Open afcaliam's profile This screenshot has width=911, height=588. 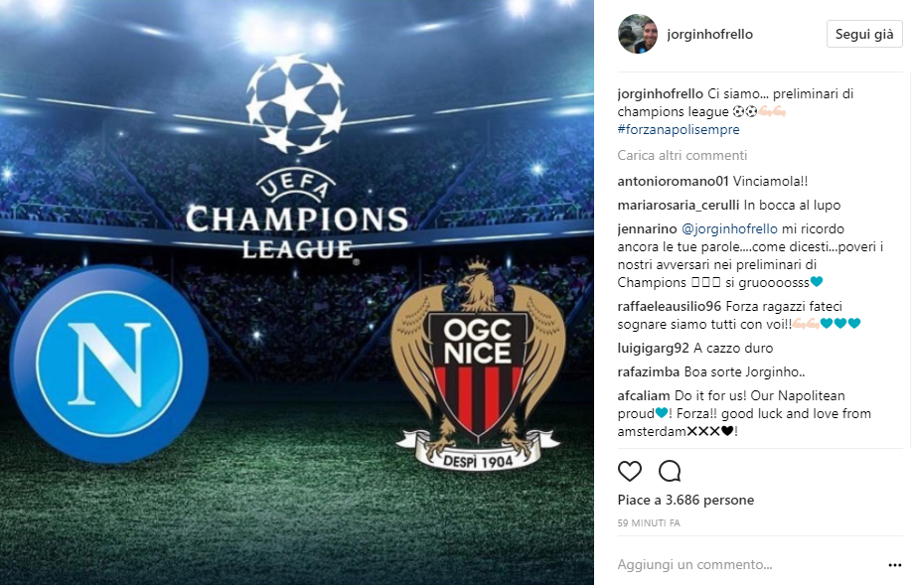644,395
